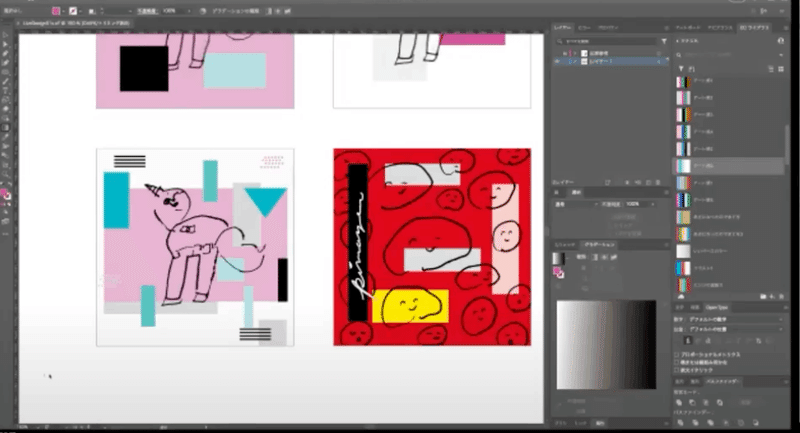Viewport: 800px width, 433px height.
Task: Click the gradient thumbnail swatch in the Gradient panel
Action: click(x=559, y=258)
